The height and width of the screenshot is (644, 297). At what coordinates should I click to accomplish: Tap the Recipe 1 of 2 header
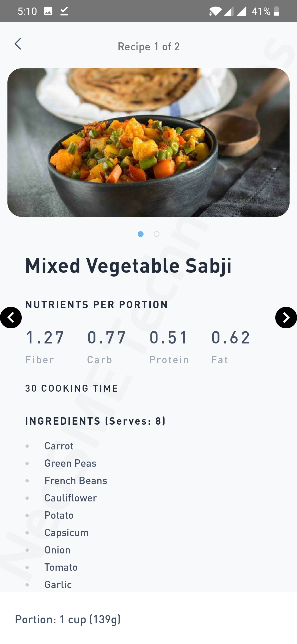(148, 46)
